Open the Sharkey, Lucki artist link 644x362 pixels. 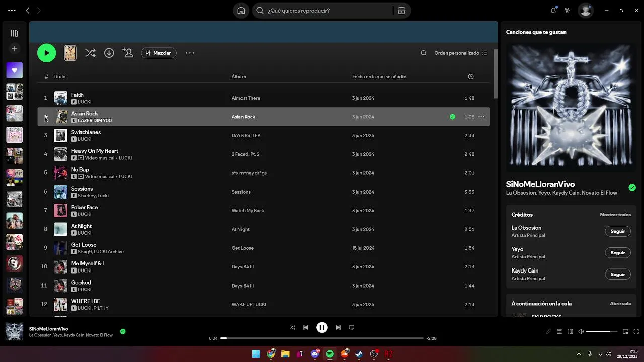(x=93, y=196)
